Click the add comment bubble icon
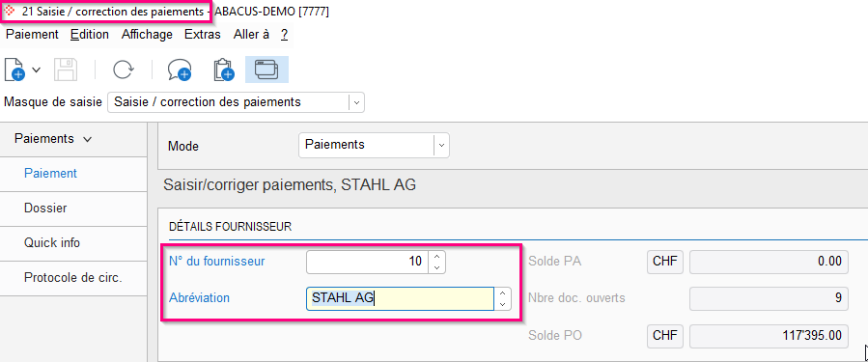The image size is (868, 362). [x=180, y=70]
